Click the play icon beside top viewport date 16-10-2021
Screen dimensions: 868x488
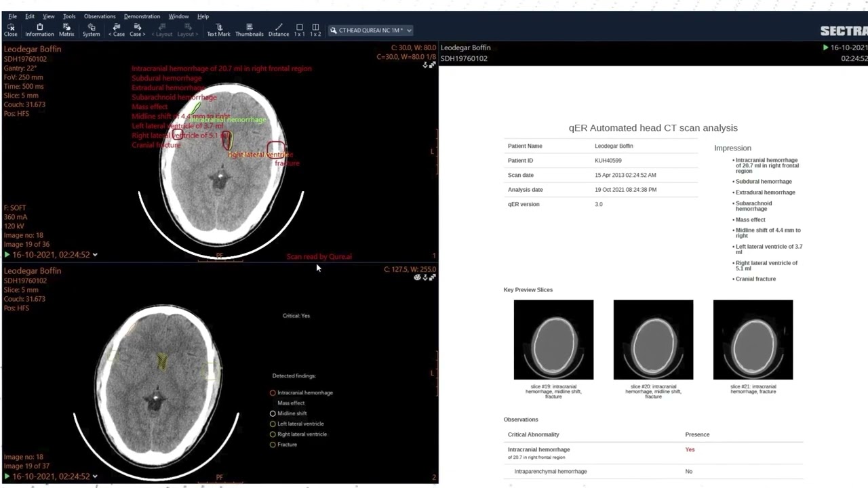coord(7,255)
